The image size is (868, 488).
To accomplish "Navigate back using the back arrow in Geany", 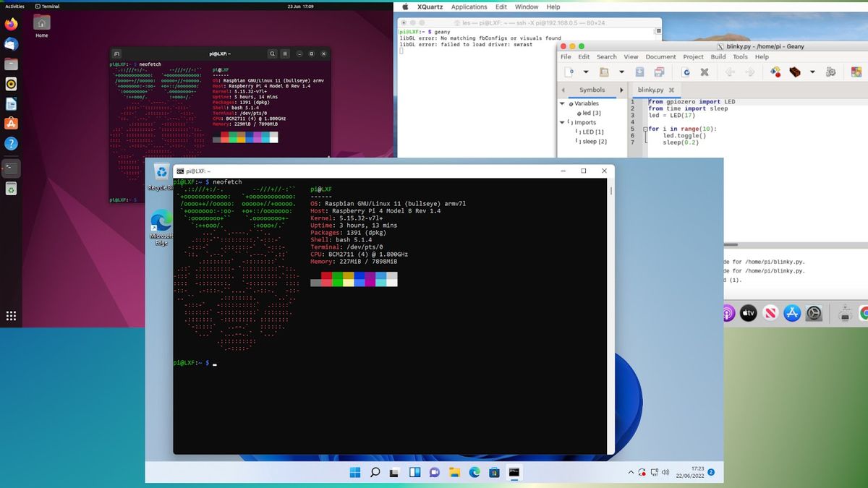I will pos(731,71).
